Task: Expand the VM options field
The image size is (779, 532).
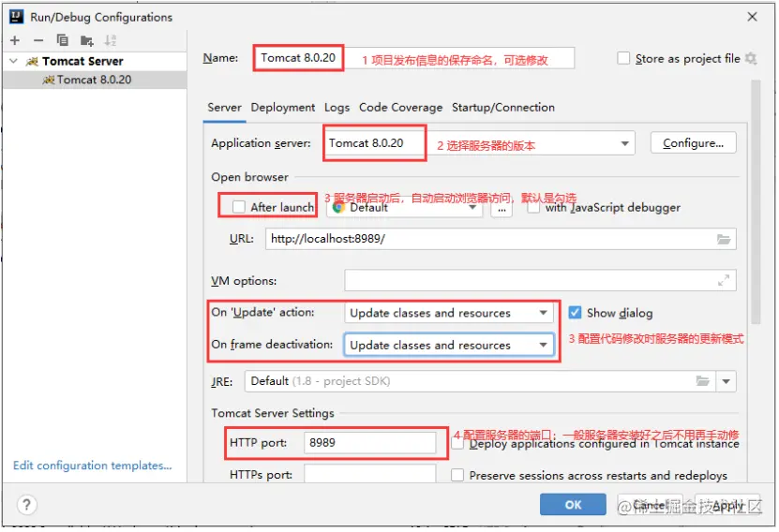Action: (724, 280)
